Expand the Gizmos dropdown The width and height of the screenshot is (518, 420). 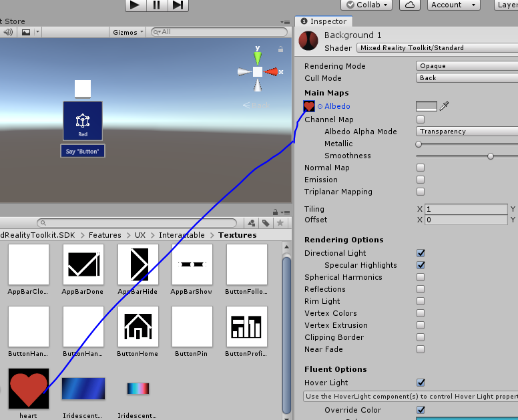(127, 32)
